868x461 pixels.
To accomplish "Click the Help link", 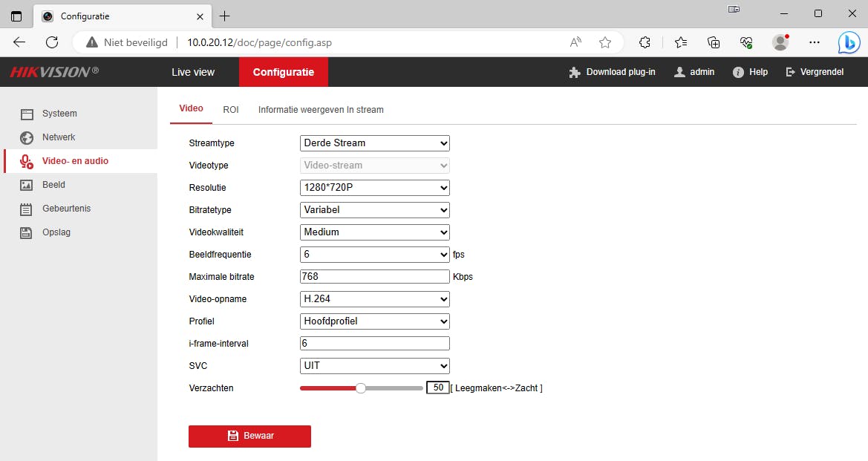I will 758,72.
